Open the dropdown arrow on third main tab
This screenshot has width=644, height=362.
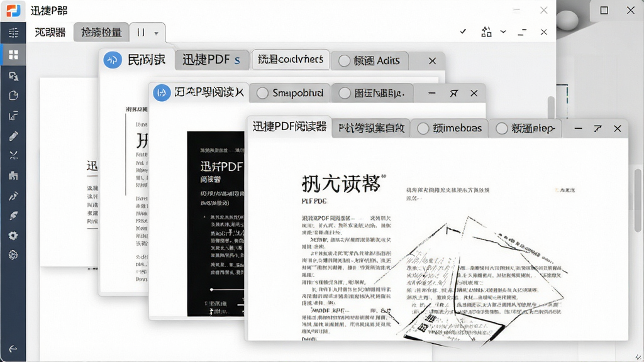click(x=156, y=33)
